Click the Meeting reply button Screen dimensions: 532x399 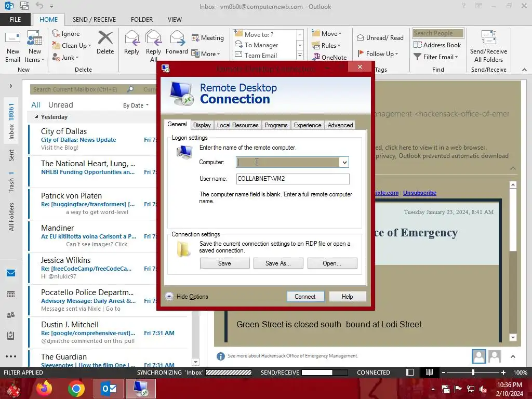[x=208, y=37]
